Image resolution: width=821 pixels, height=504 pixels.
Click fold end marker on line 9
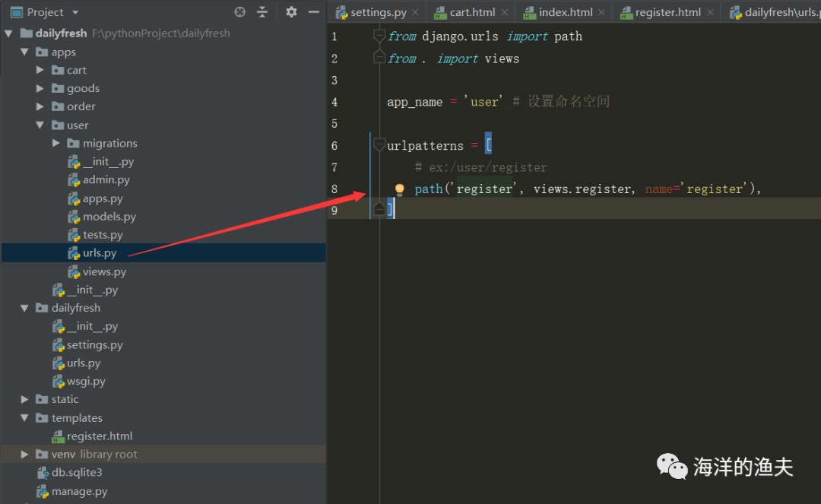pos(379,210)
